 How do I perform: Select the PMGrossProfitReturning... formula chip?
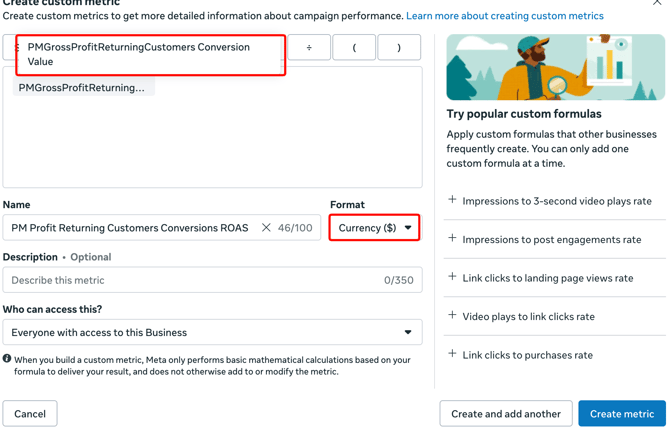84,88
